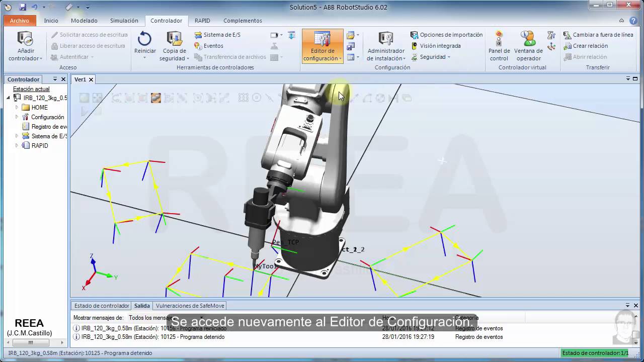Minimize the ribbon with the caret icon
The width and height of the screenshot is (644, 362).
pos(622,21)
